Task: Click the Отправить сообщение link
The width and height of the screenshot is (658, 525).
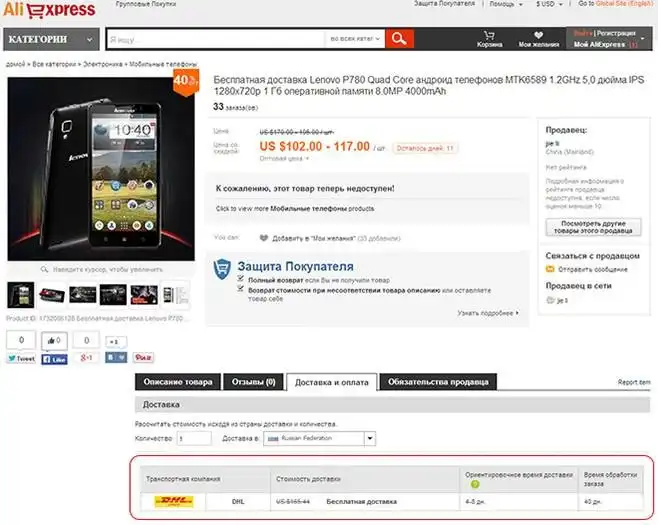Action: point(593,269)
